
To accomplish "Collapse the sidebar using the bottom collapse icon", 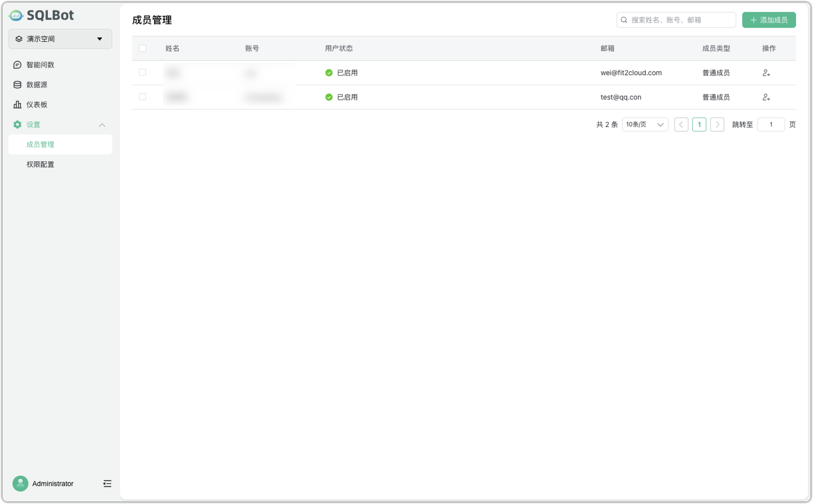I will [107, 483].
